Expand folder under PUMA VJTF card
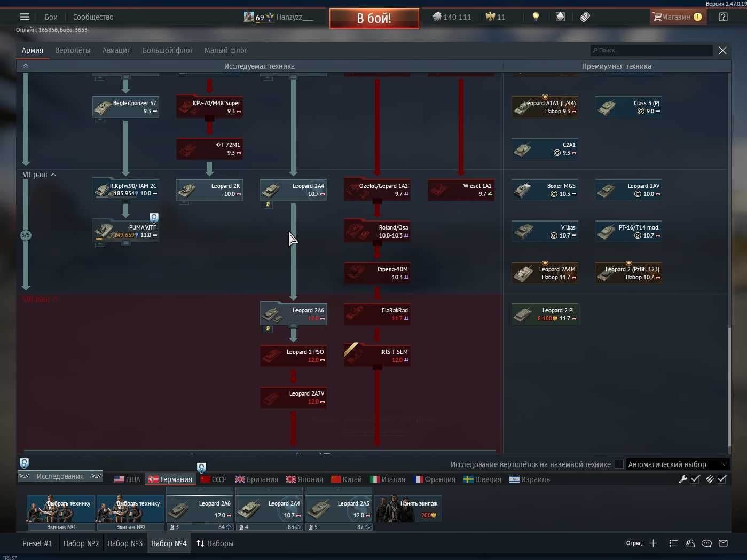Screen dimensions: 747x560 [125, 242]
